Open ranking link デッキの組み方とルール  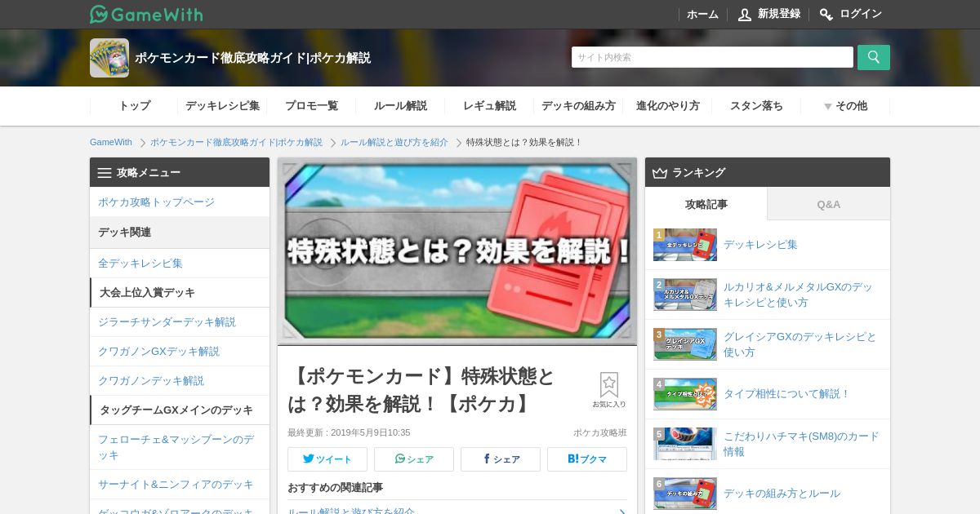pos(782,493)
